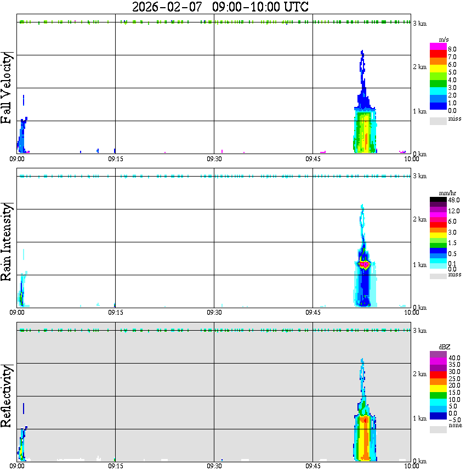Pick the black swatch in the mm/hr legend
Viewport: 466px width, 476px height.
(x=438, y=200)
